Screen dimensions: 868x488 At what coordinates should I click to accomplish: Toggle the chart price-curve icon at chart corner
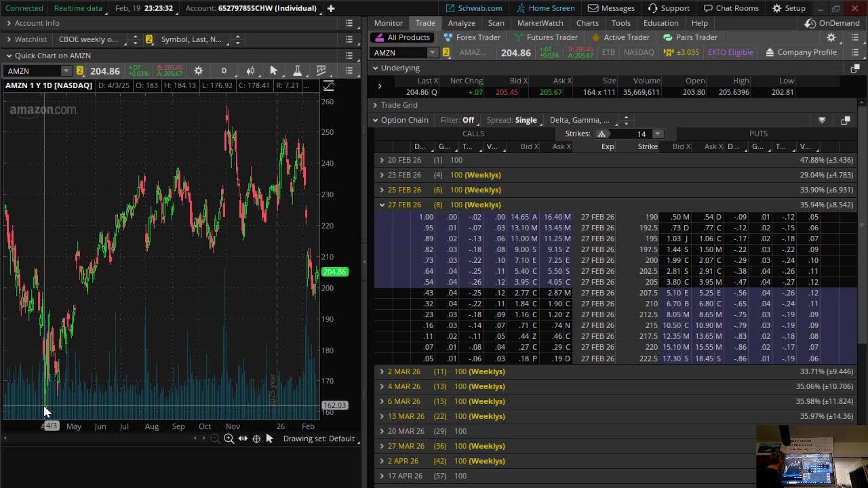pos(328,85)
